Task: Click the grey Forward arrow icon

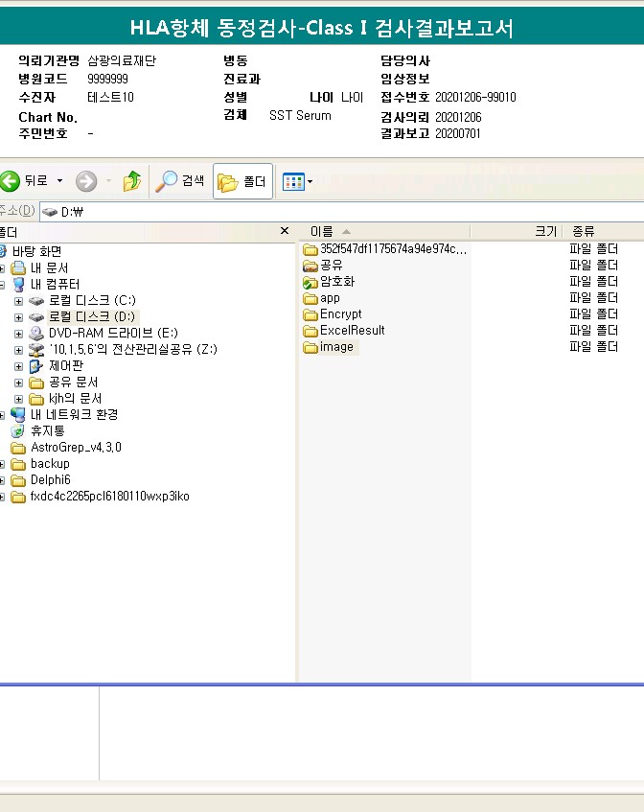Action: (x=86, y=181)
